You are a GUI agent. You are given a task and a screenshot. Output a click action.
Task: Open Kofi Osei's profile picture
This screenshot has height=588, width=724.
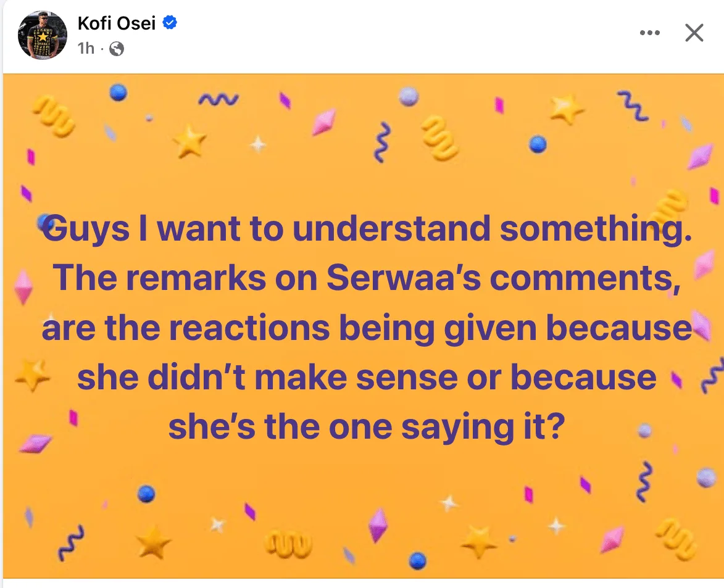pyautogui.click(x=43, y=35)
